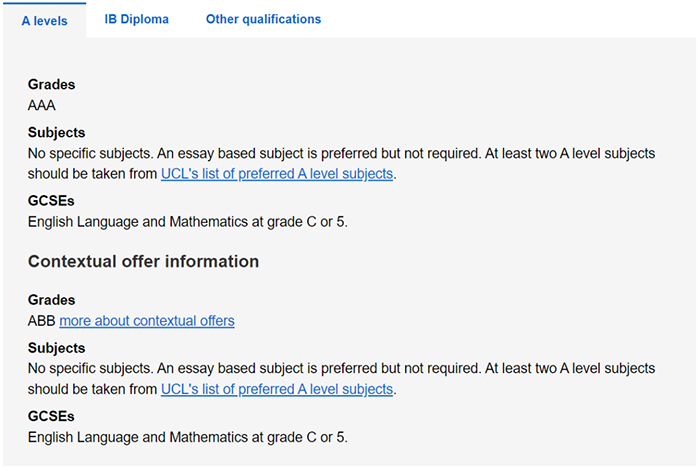Click the AAA grade text
Image resolution: width=700 pixels, height=471 pixels.
tap(42, 105)
